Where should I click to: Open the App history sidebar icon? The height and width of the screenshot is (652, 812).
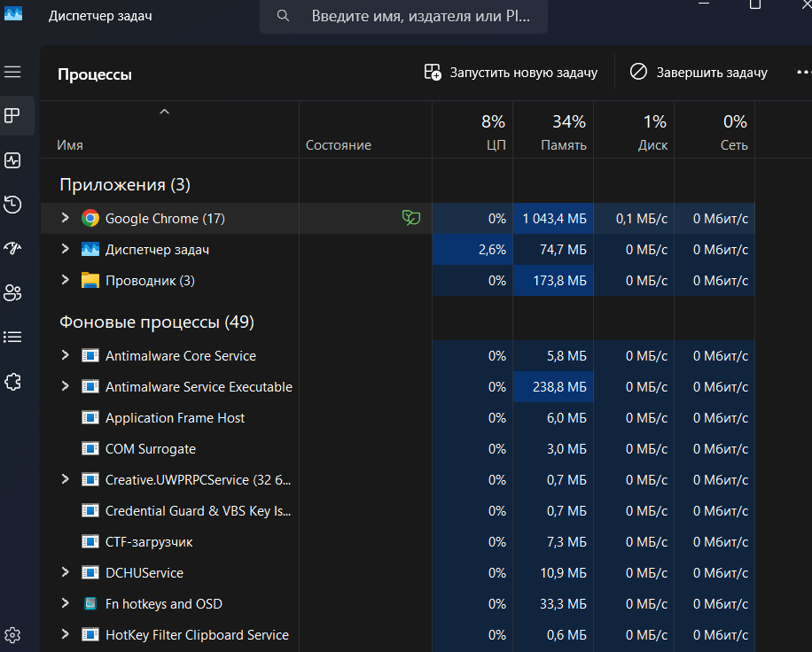click(12, 205)
